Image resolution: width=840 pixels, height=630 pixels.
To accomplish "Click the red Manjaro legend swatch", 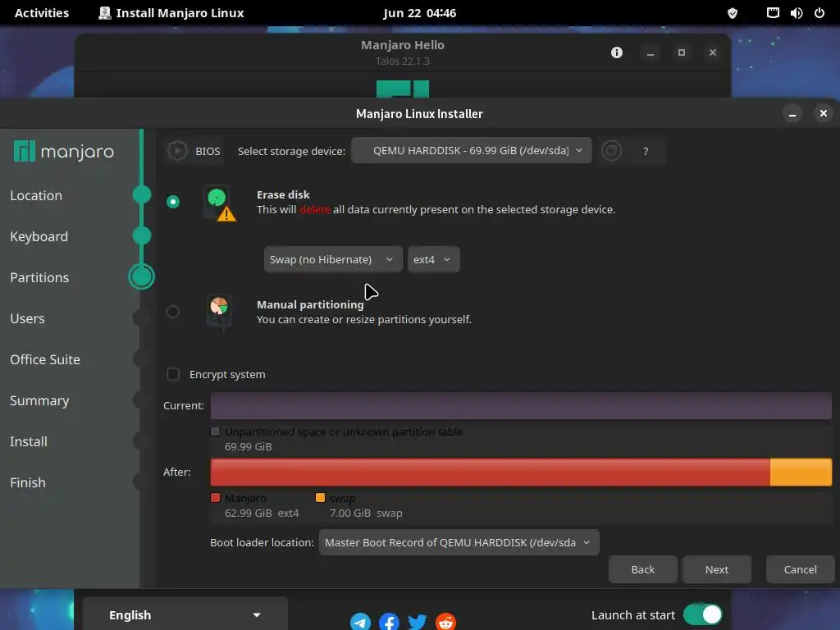I will tap(216, 498).
